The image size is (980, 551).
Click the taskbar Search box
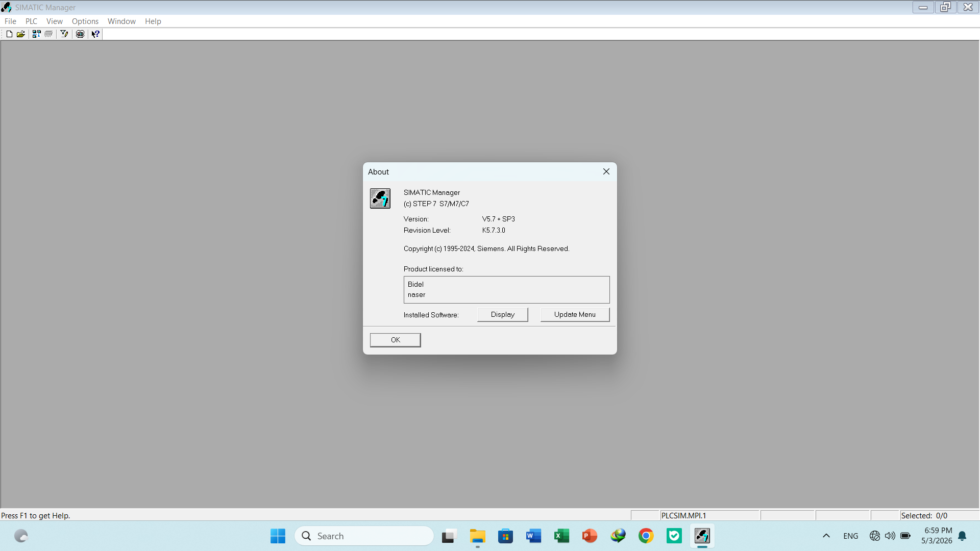pos(364,536)
